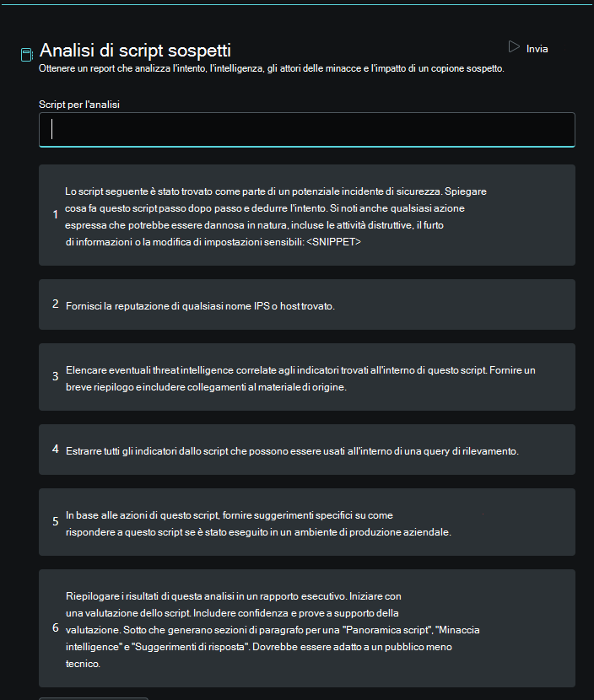Click the 'Script per l'analisi' field label
The height and width of the screenshot is (700, 594).
coord(79,105)
